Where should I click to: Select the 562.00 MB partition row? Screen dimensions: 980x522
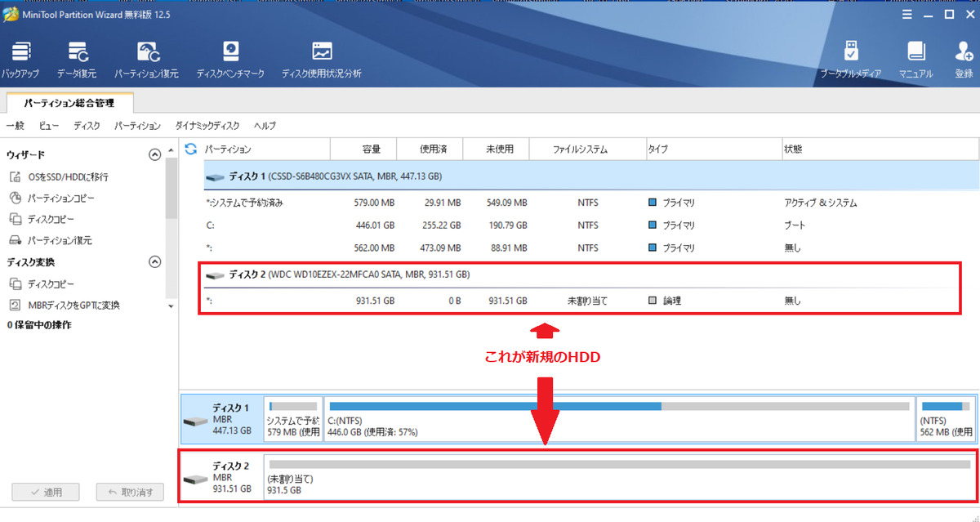point(591,248)
